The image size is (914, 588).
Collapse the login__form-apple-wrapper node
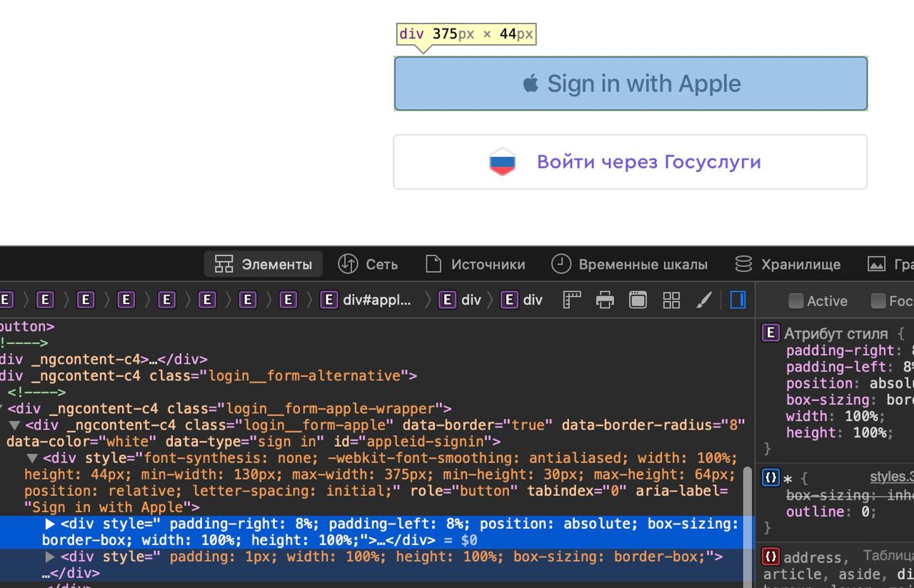tap(3, 409)
